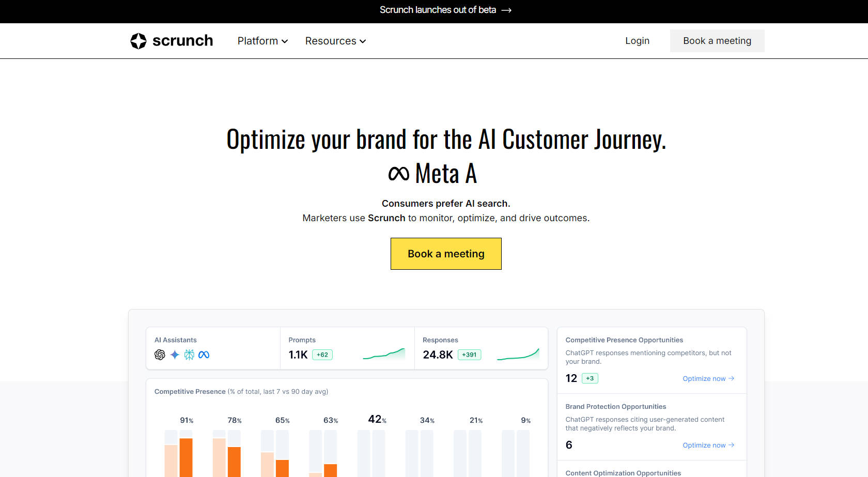Click the +391 responses change badge
This screenshot has width=868, height=477.
pyautogui.click(x=469, y=355)
